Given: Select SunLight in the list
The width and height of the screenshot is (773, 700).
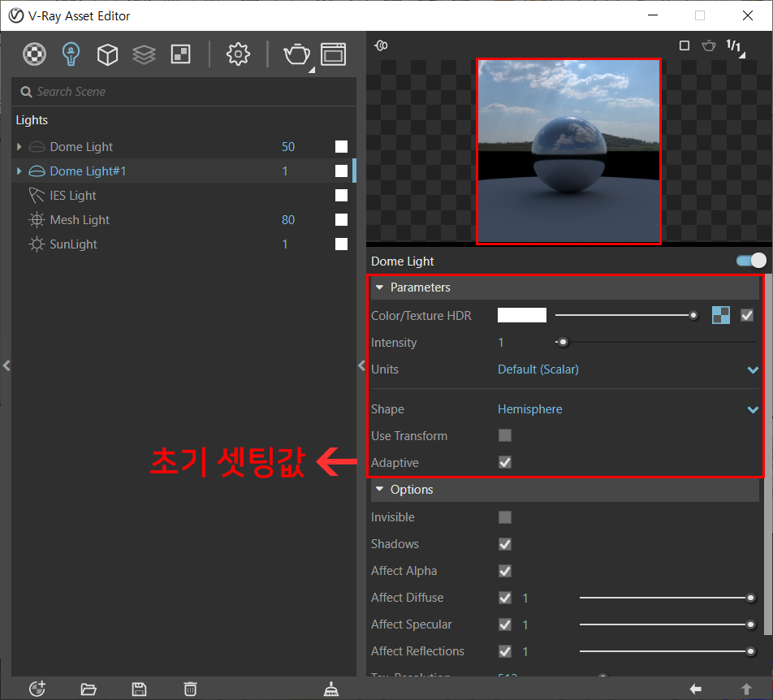Looking at the screenshot, I should click(73, 244).
